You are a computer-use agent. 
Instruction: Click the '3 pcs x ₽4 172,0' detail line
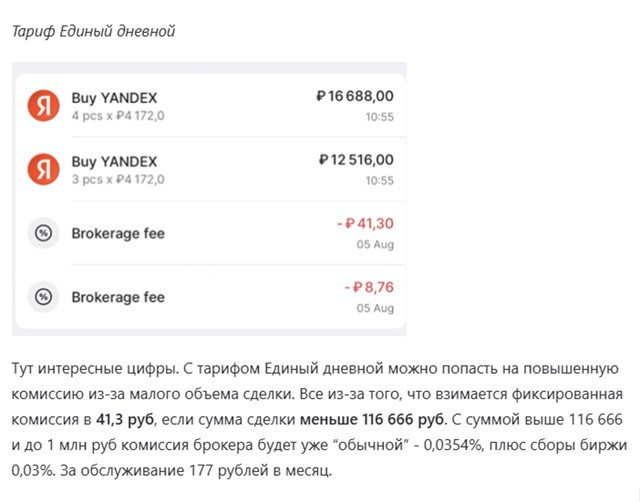pos(118,180)
